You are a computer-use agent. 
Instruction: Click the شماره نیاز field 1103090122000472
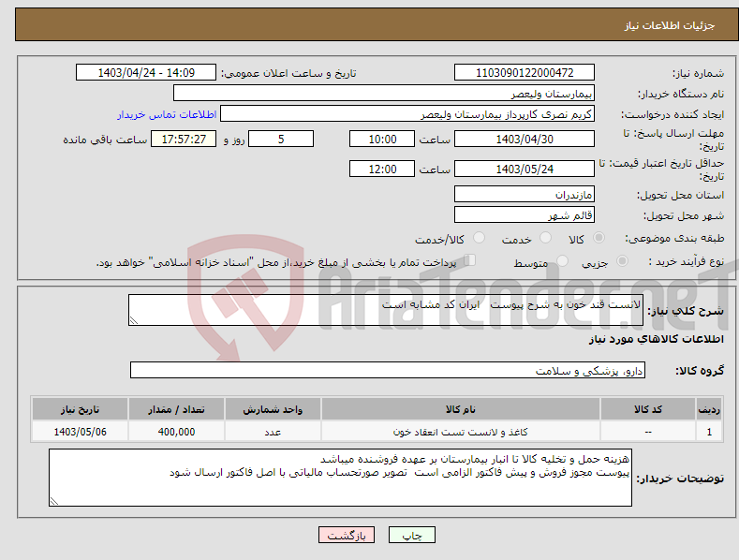pos(525,73)
